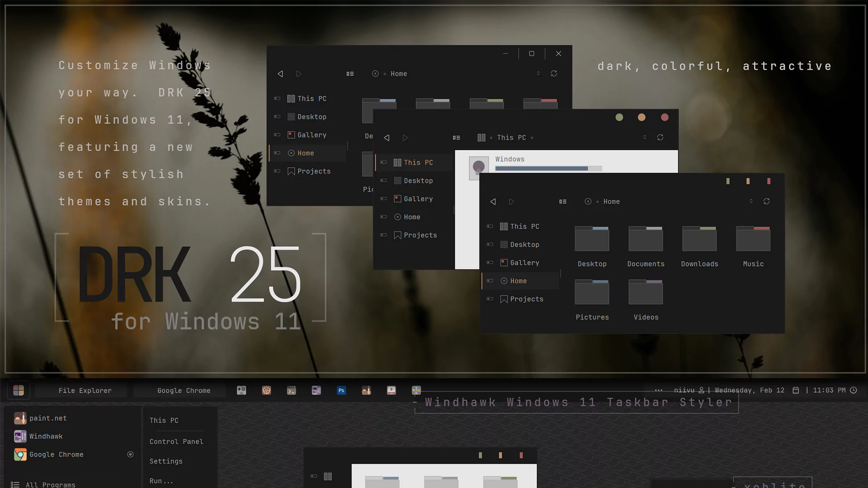Click the refresh icon in the Home window toolbar
Image resolution: width=868 pixels, height=488 pixels.
(x=767, y=202)
